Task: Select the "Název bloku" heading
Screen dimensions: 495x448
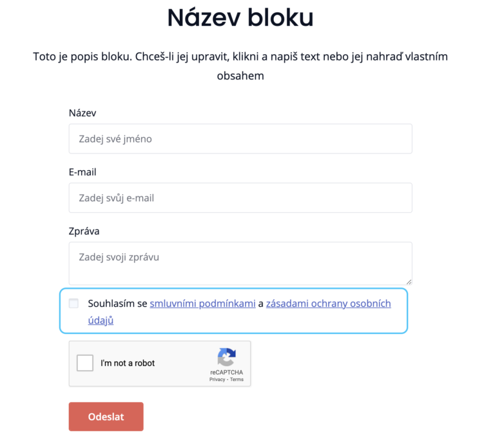Action: (x=240, y=17)
